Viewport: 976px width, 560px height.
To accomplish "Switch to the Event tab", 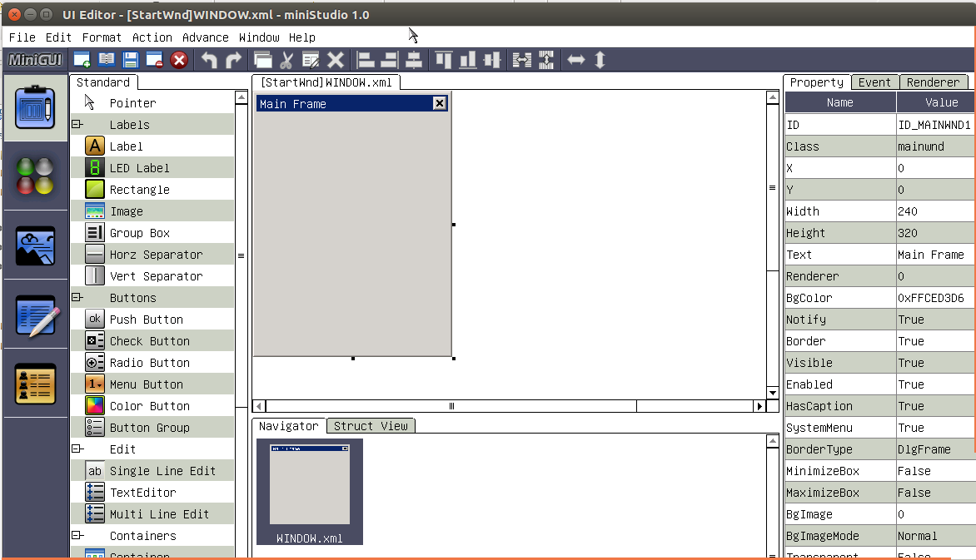I will [x=875, y=82].
